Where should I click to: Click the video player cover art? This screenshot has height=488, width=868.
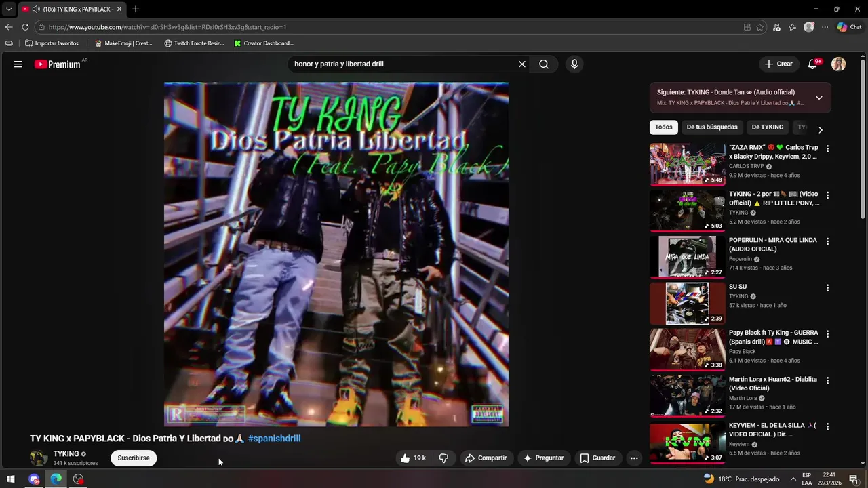[336, 254]
